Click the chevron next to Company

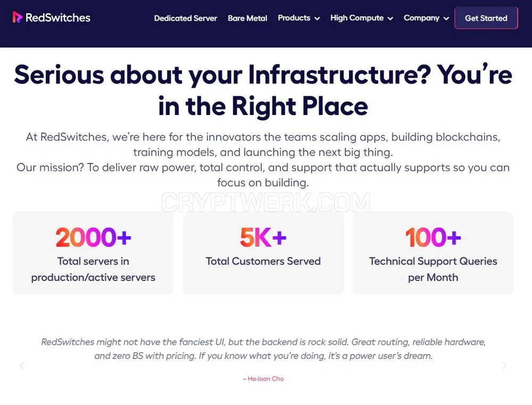tap(446, 19)
